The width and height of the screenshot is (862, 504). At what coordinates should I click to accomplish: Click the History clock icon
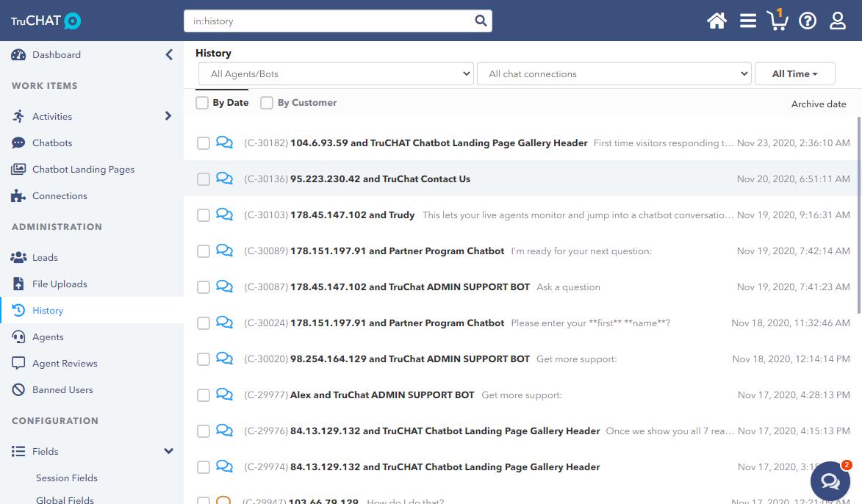pyautogui.click(x=18, y=310)
